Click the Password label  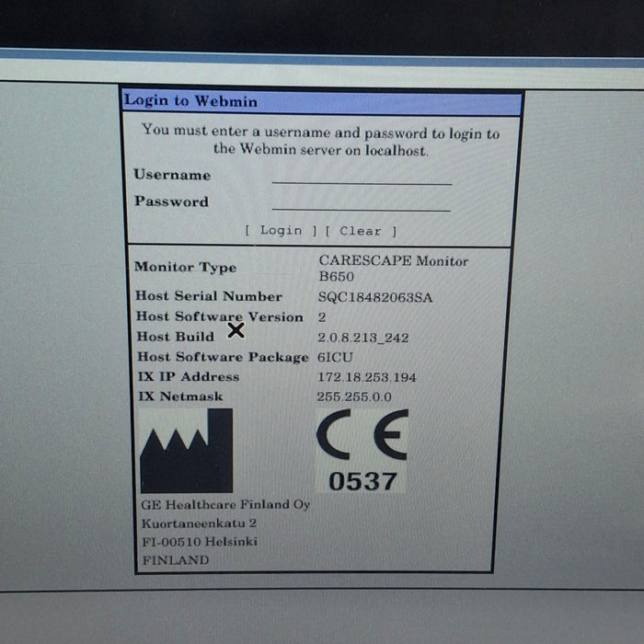click(171, 201)
